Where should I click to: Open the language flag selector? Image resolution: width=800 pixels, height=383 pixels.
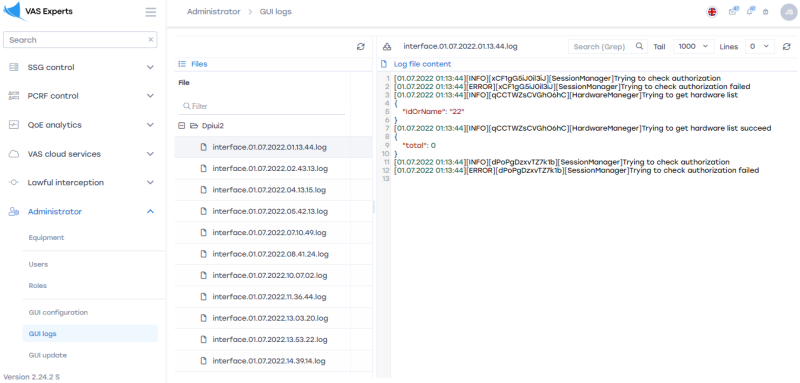[712, 12]
